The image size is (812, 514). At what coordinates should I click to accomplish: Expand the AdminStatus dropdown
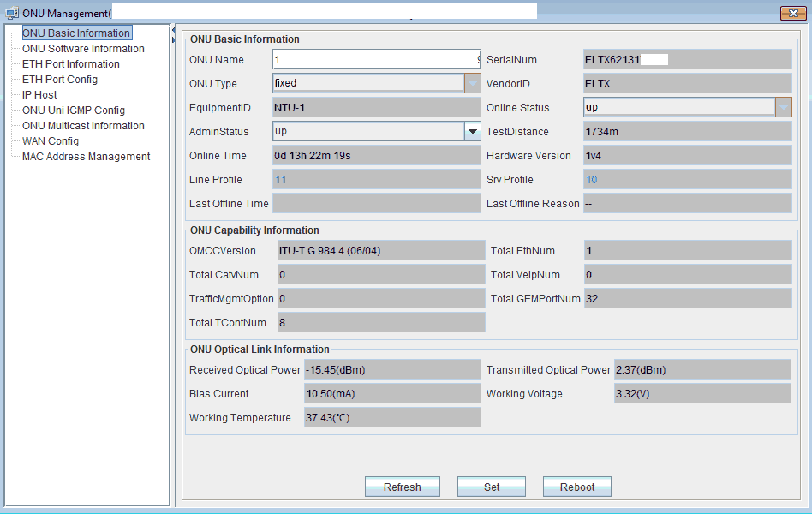[x=472, y=132]
